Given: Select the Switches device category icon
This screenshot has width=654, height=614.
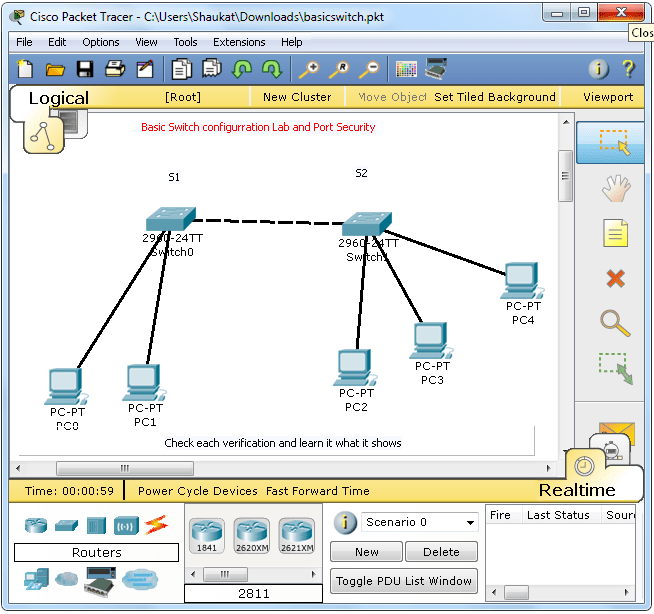Looking at the screenshot, I should [x=66, y=526].
